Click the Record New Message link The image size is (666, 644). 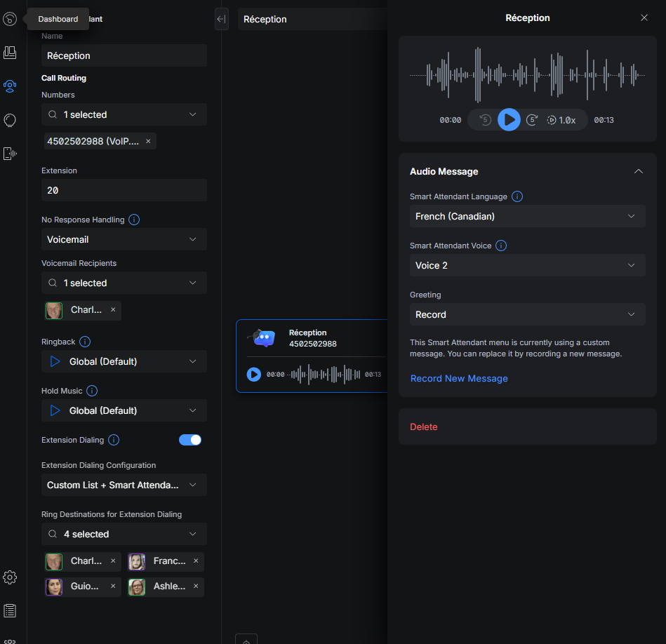point(459,378)
